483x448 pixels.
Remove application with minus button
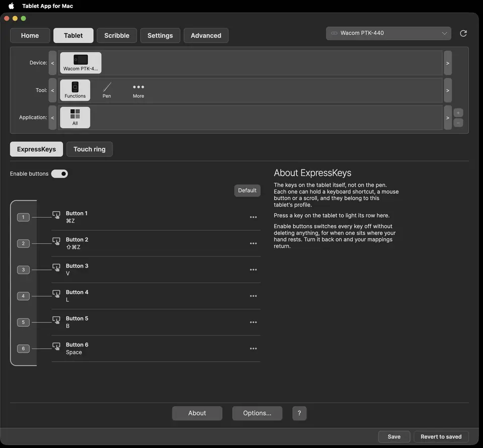[458, 123]
